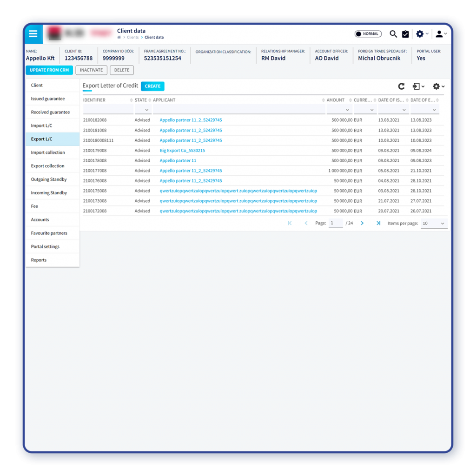Viewport: 476px width, 476px height.
Task: Select Import L/C in sidebar
Action: click(41, 126)
